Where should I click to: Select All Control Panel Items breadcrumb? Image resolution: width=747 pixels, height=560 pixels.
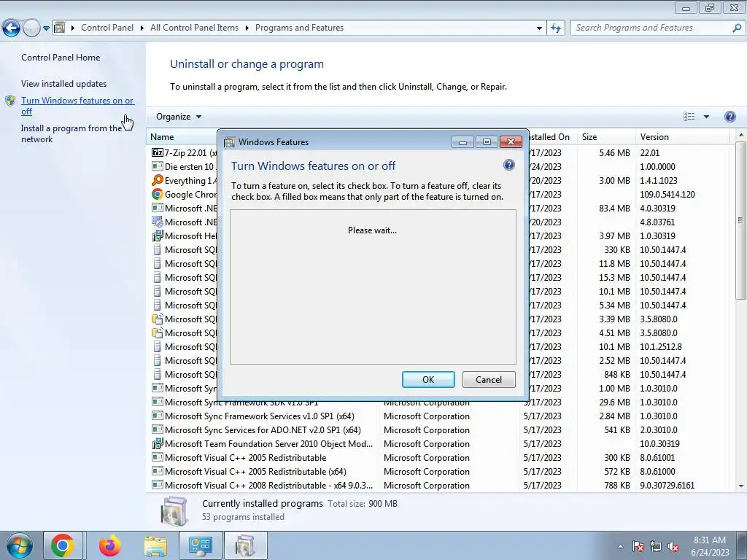click(x=194, y=28)
